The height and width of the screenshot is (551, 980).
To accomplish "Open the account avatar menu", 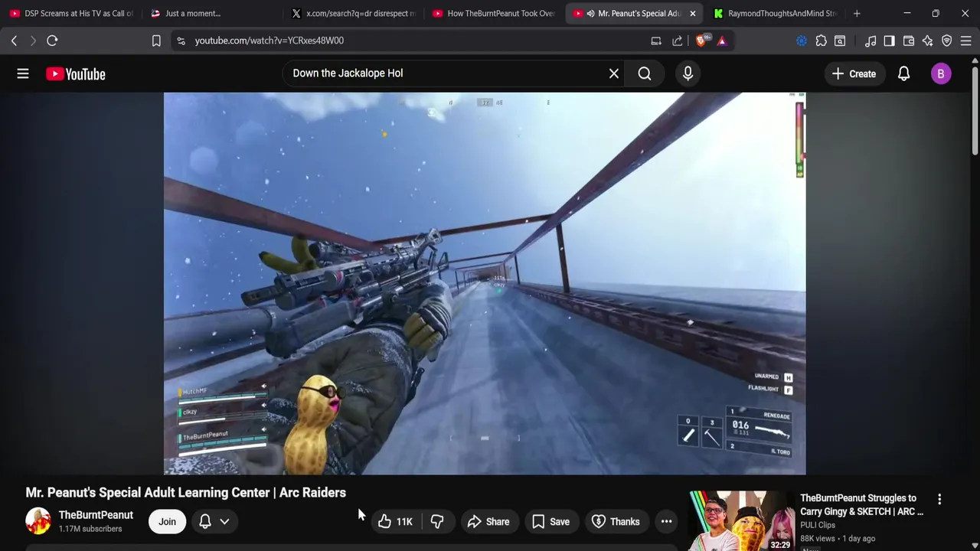I will tap(940, 73).
